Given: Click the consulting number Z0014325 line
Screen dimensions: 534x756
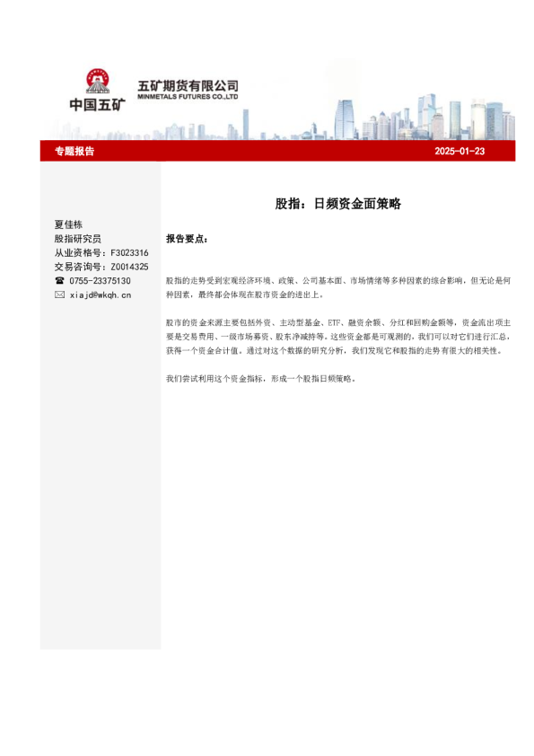Looking at the screenshot, I should (x=101, y=267).
